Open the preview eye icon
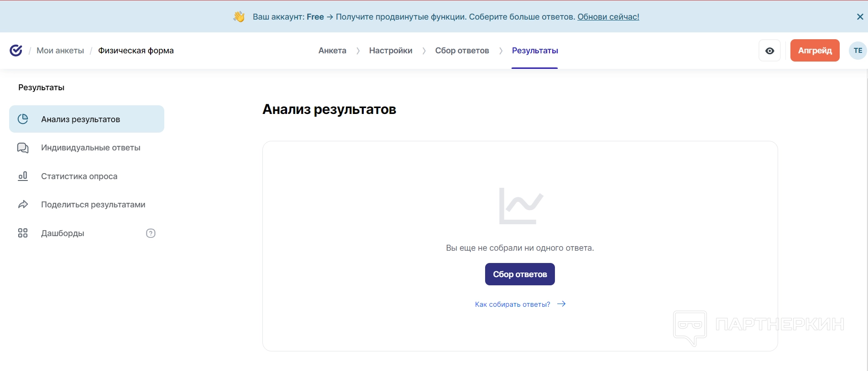 tap(769, 51)
